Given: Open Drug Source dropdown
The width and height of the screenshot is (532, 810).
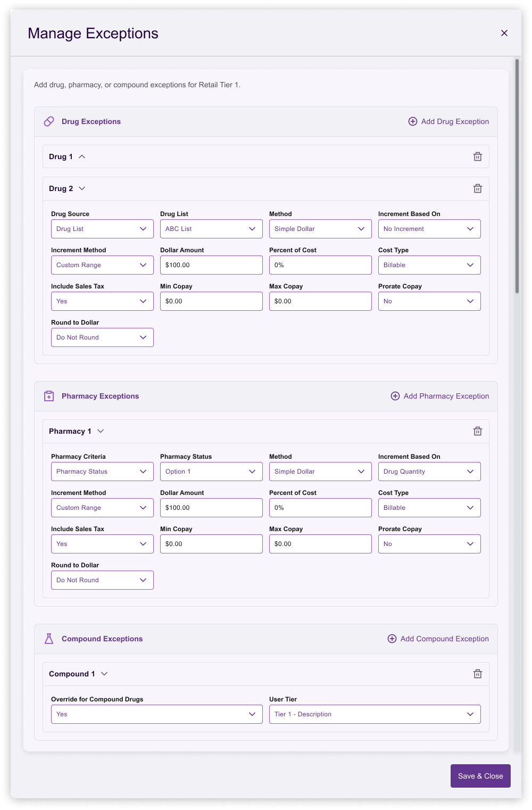Looking at the screenshot, I should point(102,229).
